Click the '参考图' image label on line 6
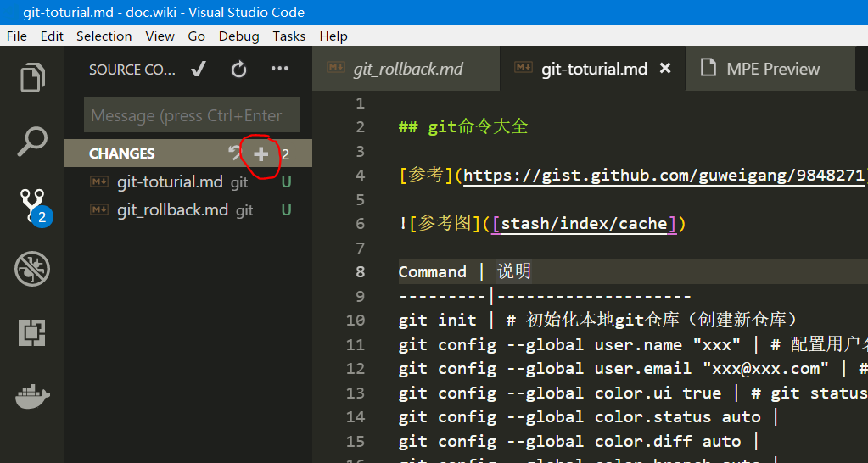The width and height of the screenshot is (868, 463). [x=445, y=224]
